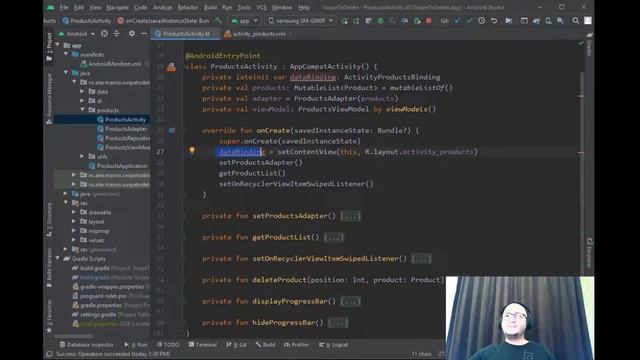The height and width of the screenshot is (360, 640).
Task: Expand folded setProductsAdapter body
Action: click(x=350, y=216)
